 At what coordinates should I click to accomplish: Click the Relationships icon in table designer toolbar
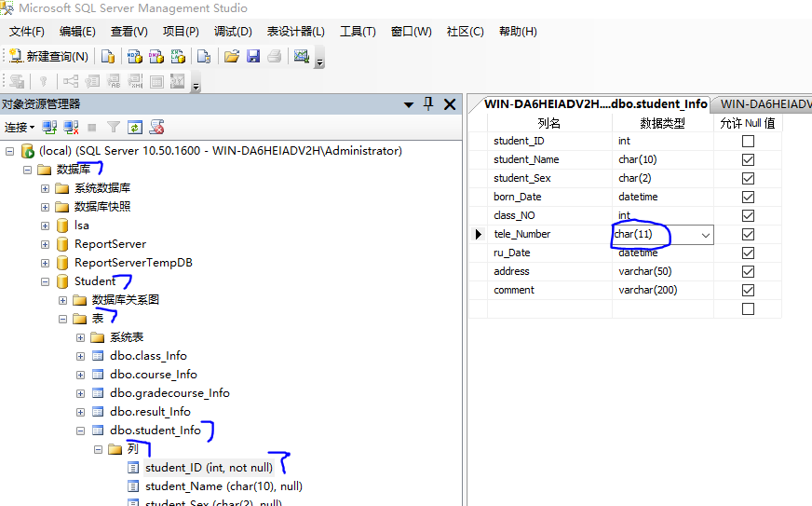71,81
